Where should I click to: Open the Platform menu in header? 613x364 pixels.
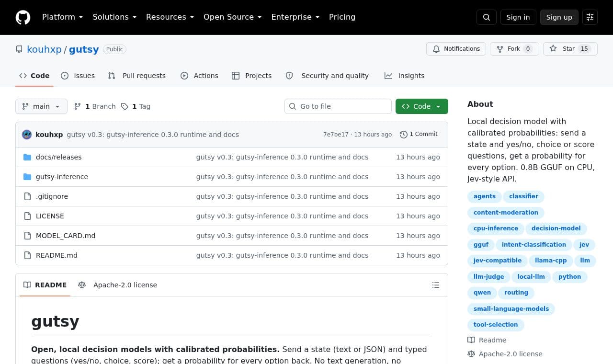[x=62, y=17]
